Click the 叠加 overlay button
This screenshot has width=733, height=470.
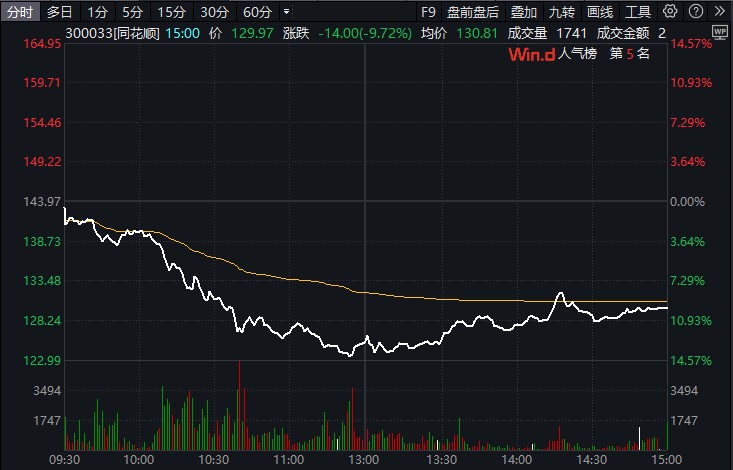tap(524, 12)
